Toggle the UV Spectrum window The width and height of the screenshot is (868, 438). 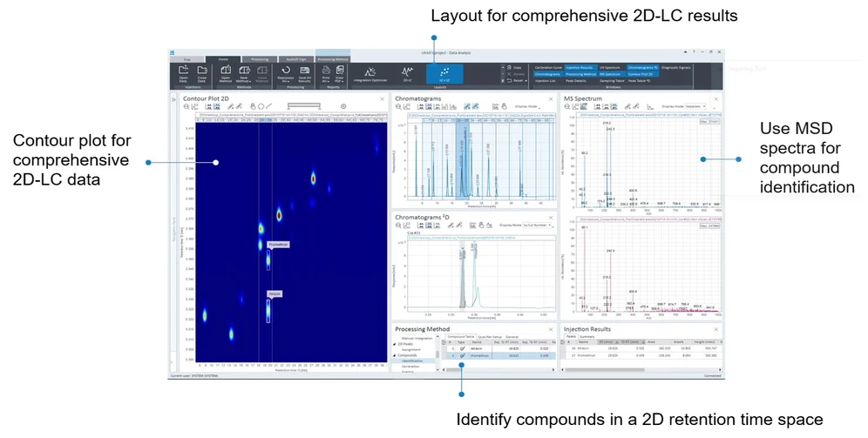click(x=610, y=67)
